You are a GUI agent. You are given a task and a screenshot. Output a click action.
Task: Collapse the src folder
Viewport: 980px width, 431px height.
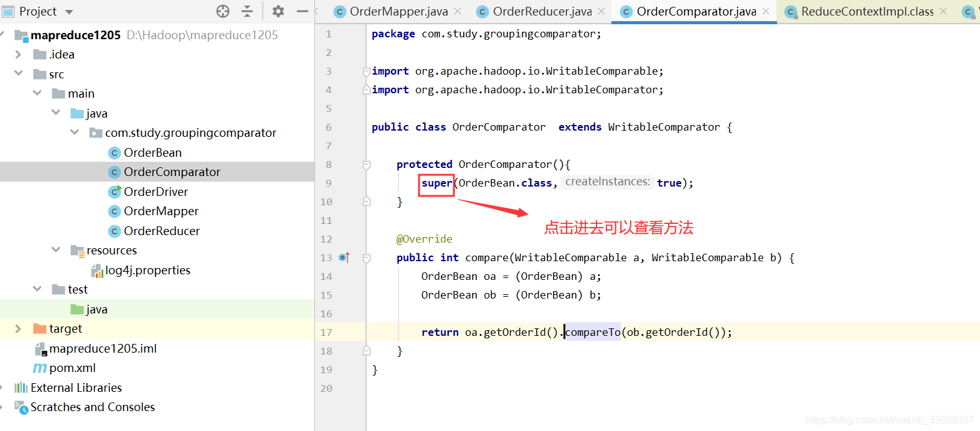pos(18,74)
